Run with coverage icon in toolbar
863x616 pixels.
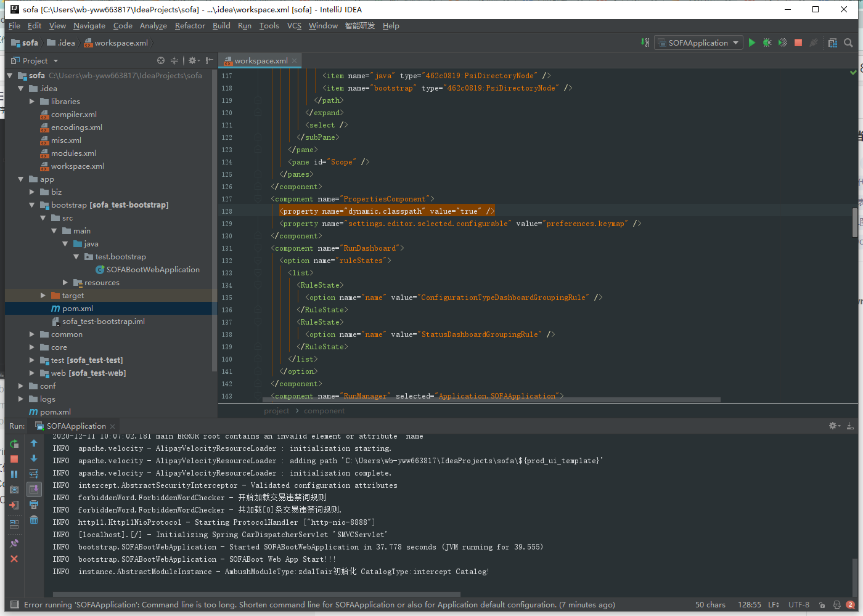click(x=782, y=43)
